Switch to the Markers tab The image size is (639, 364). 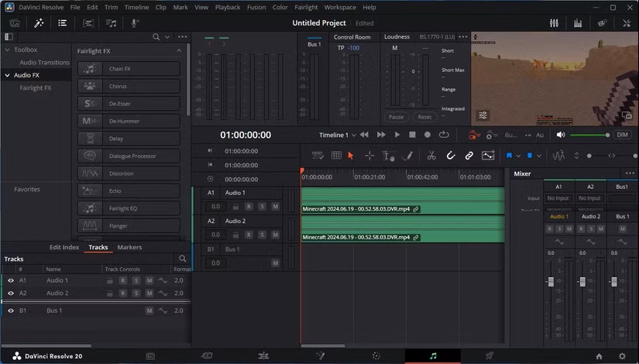click(129, 247)
